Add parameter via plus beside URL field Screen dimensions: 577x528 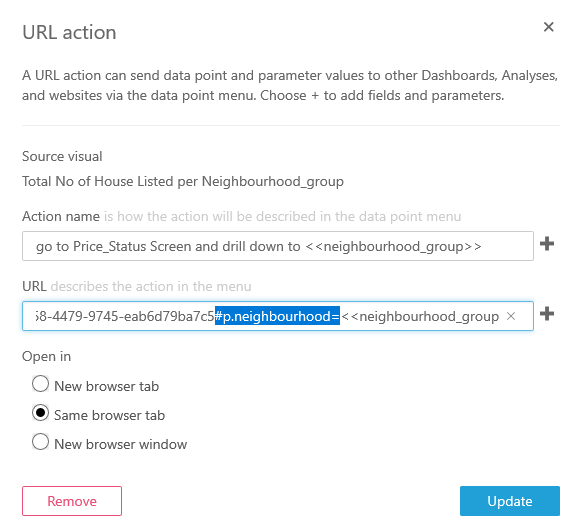[547, 314]
